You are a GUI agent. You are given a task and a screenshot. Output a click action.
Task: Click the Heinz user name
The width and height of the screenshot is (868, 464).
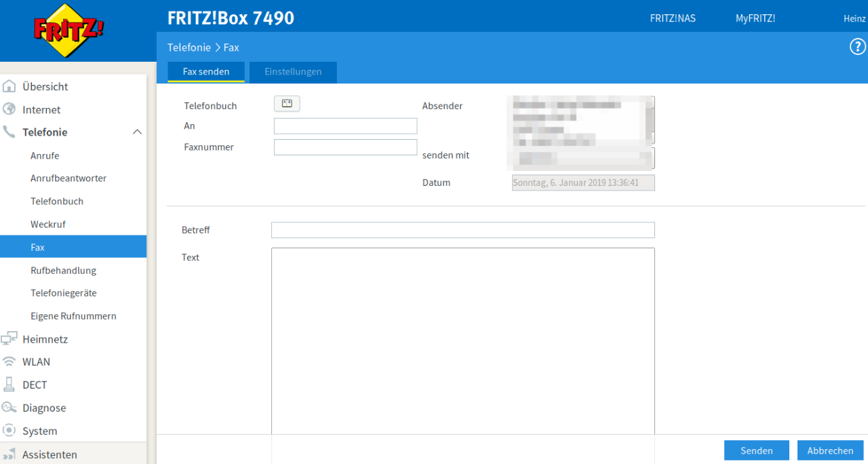(x=854, y=18)
